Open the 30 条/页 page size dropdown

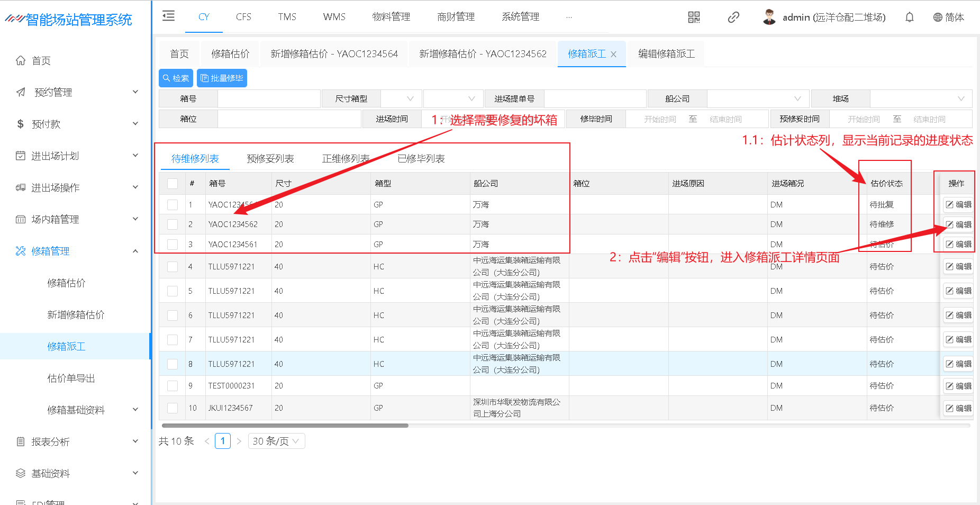[276, 441]
